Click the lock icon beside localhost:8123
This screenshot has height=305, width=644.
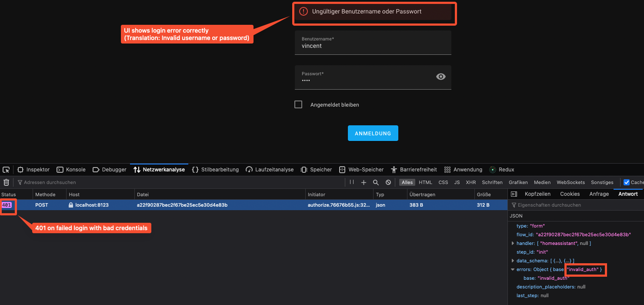tap(71, 205)
